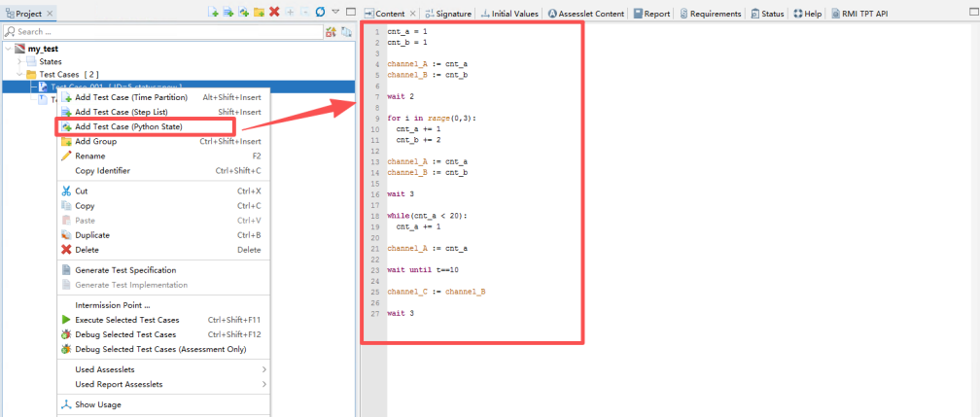
Task: Choose Intermission Point ... menu entry
Action: (x=163, y=305)
